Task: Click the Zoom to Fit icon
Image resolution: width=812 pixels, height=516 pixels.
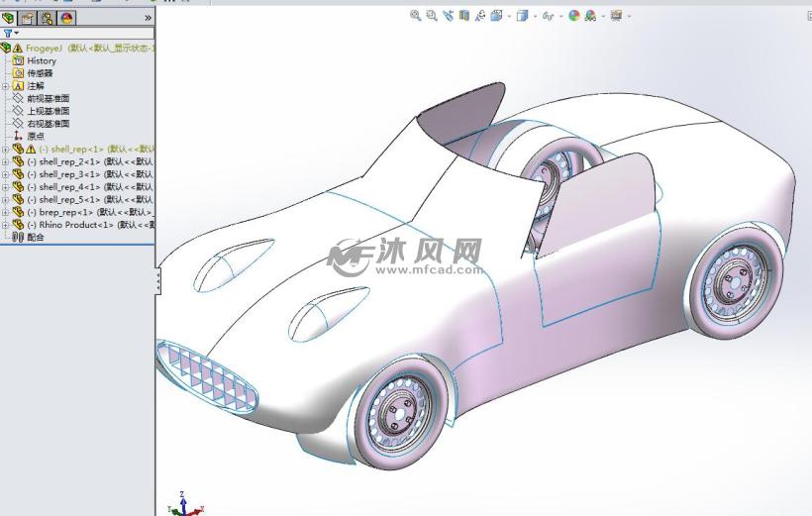Action: [415, 16]
